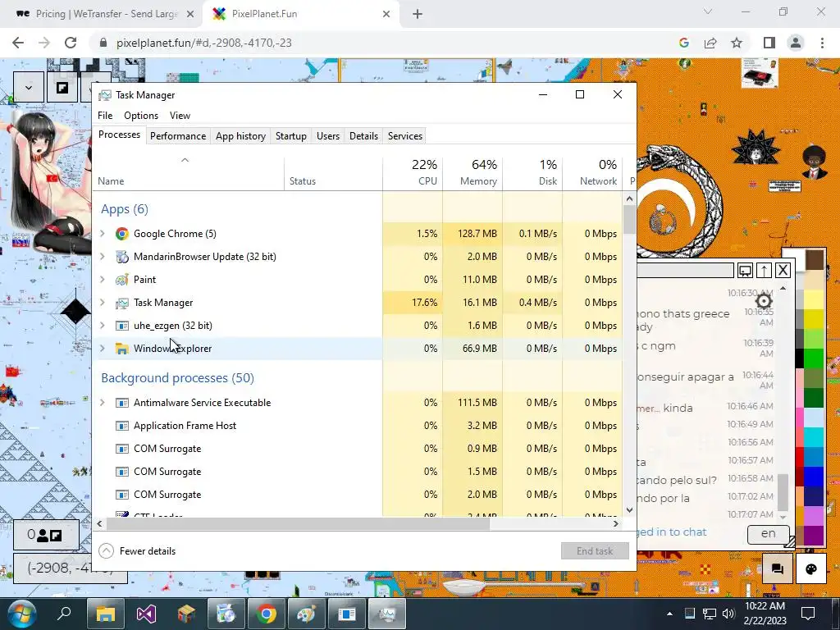Switch to Chrome on the taskbar
Viewport: 840px width, 630px height.
pyautogui.click(x=267, y=614)
